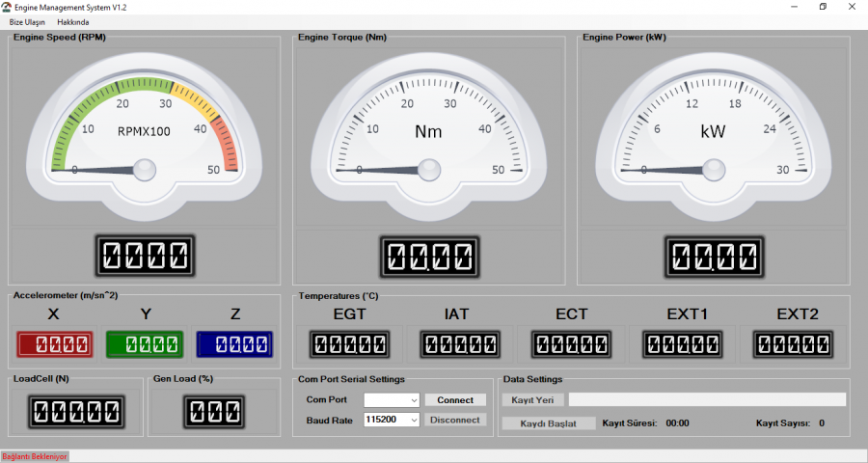The width and height of the screenshot is (868, 463).
Task: Click the Engine Torque Nm gauge
Action: 428,136
